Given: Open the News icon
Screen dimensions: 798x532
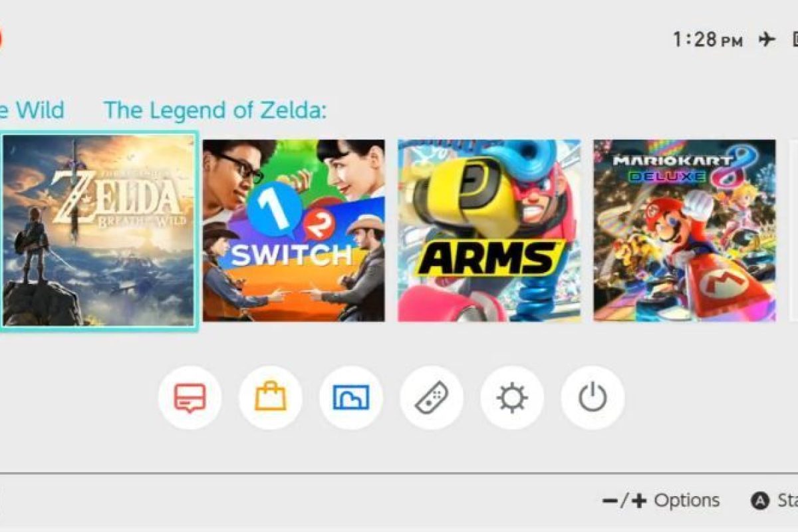Looking at the screenshot, I should coord(190,398).
